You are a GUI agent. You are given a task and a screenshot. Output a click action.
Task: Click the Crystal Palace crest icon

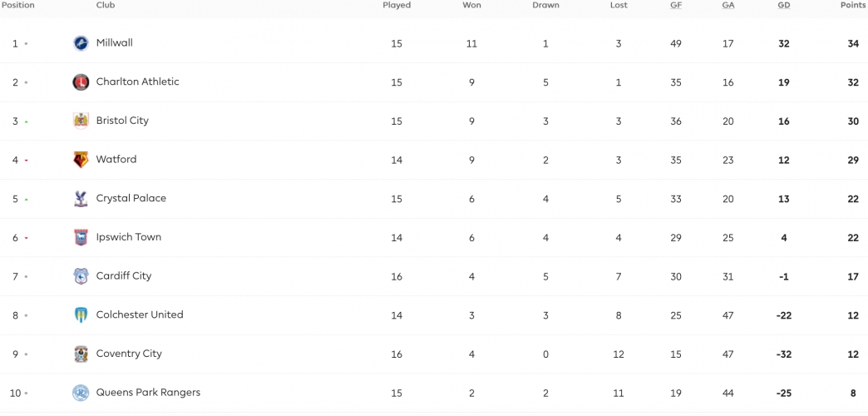tap(81, 198)
